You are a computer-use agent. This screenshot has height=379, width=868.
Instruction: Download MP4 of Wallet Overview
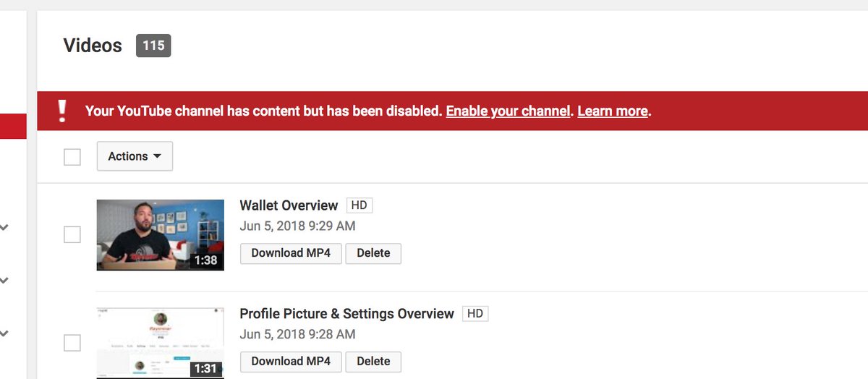(x=291, y=253)
